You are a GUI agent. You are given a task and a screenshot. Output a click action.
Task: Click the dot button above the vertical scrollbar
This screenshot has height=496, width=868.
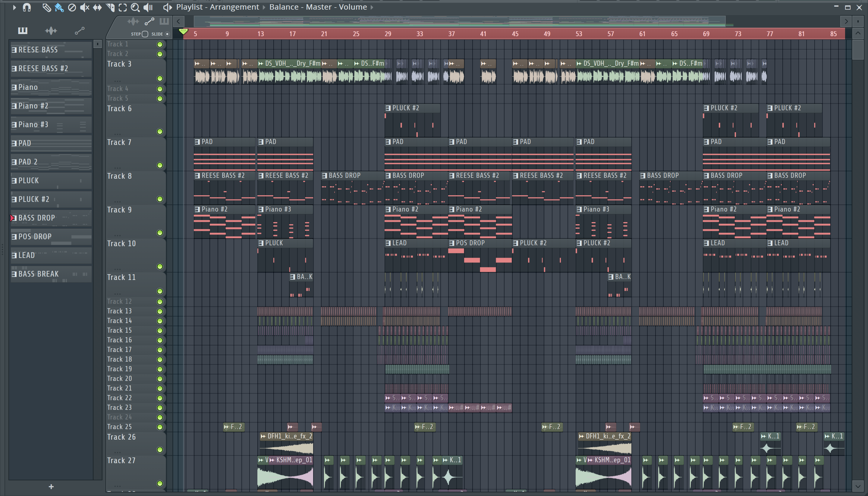858,21
